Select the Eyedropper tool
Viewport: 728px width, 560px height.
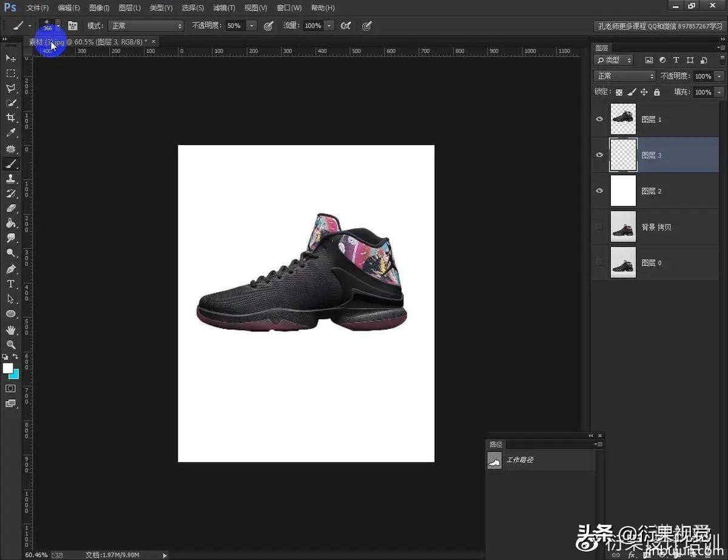tap(10, 133)
